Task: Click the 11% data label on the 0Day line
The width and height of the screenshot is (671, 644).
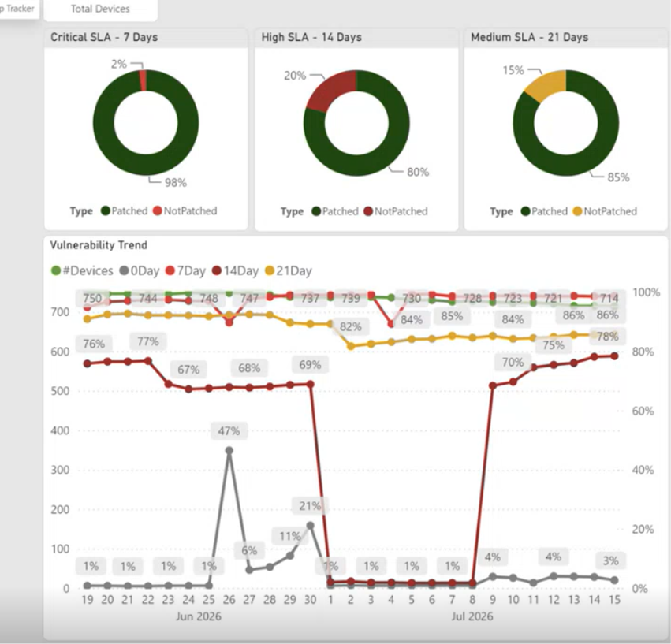Action: [289, 536]
